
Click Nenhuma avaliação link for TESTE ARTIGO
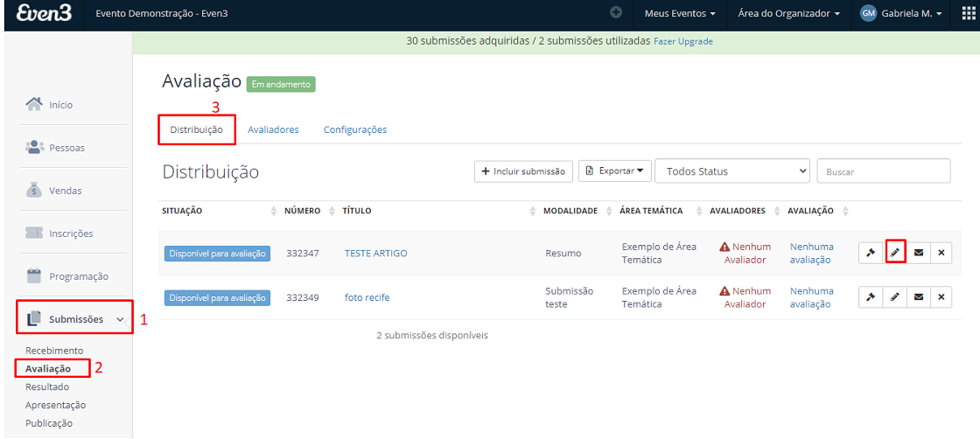coord(812,253)
